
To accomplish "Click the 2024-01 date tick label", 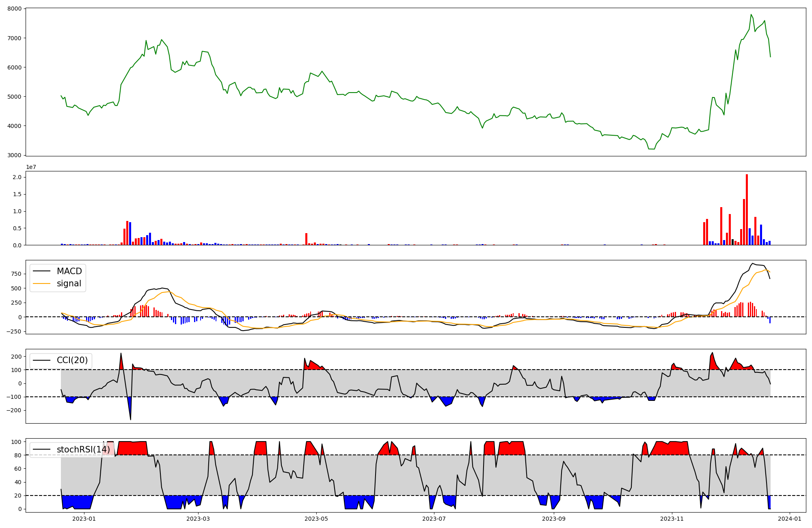I will tap(790, 519).
